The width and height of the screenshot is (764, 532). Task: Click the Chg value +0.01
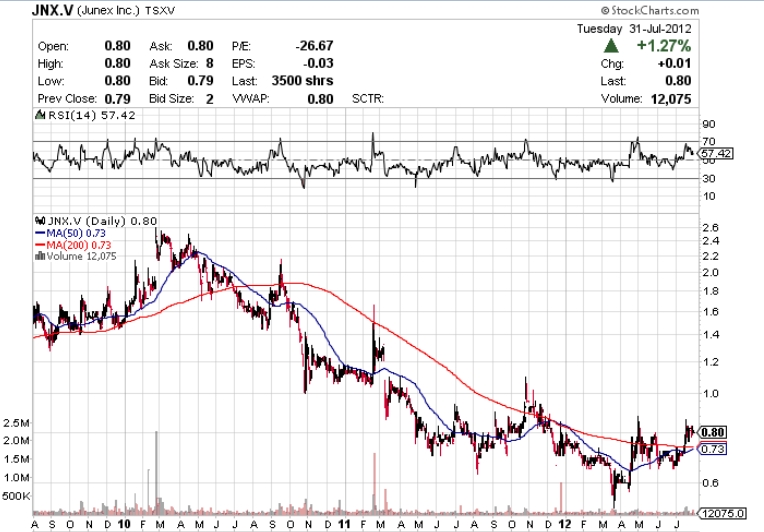[x=674, y=63]
